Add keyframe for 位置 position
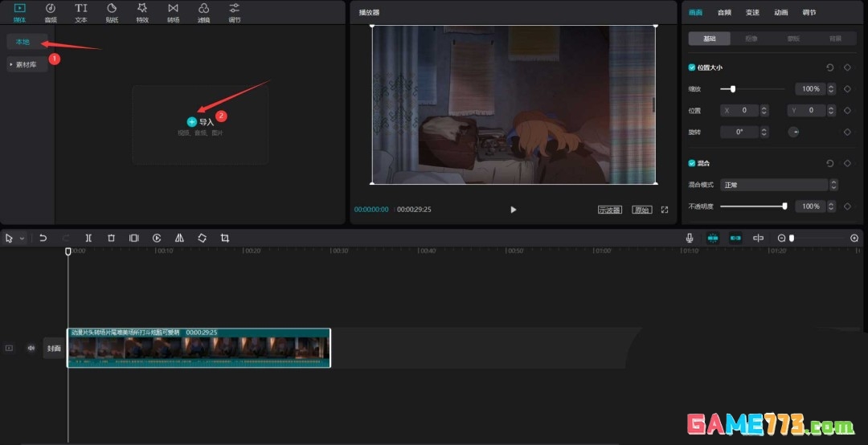The width and height of the screenshot is (868, 445). pyautogui.click(x=847, y=111)
